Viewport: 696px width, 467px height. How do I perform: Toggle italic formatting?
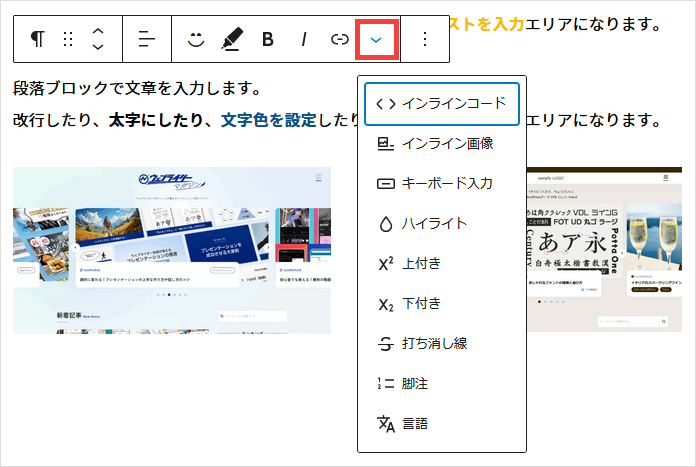(303, 39)
